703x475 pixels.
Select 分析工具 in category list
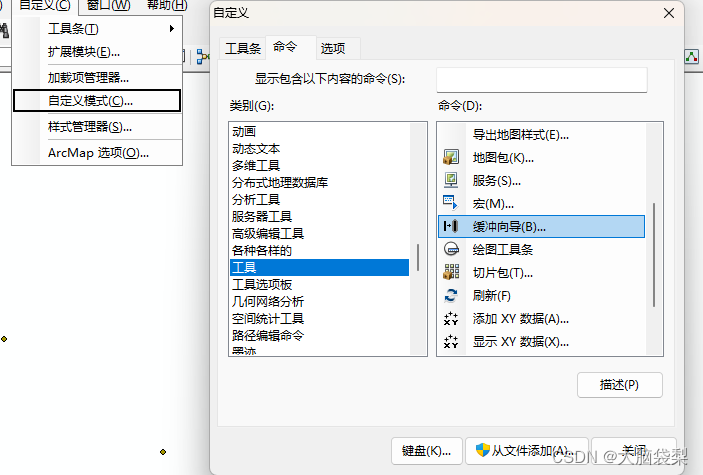(x=319, y=200)
